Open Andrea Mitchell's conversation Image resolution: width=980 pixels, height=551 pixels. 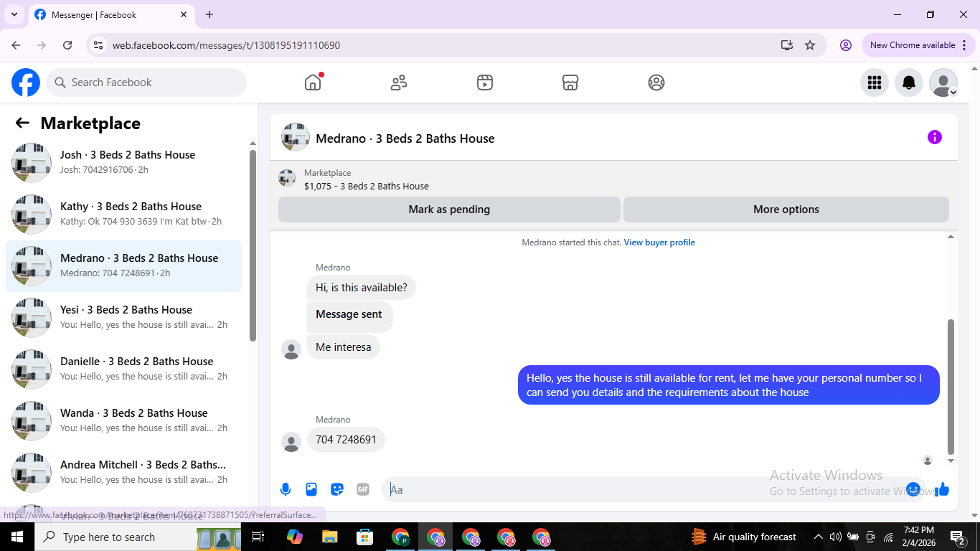(123, 473)
